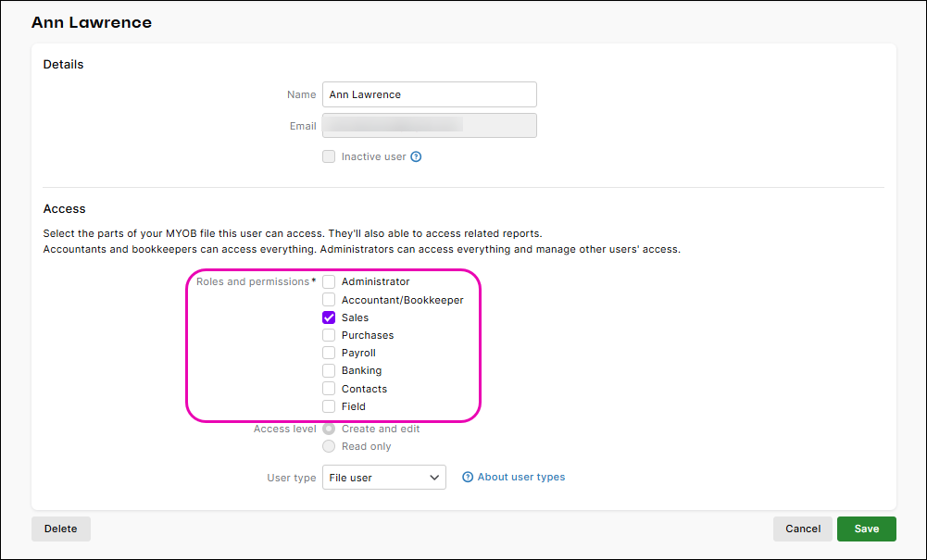Click the User type label
This screenshot has width=927, height=560.
292,478
